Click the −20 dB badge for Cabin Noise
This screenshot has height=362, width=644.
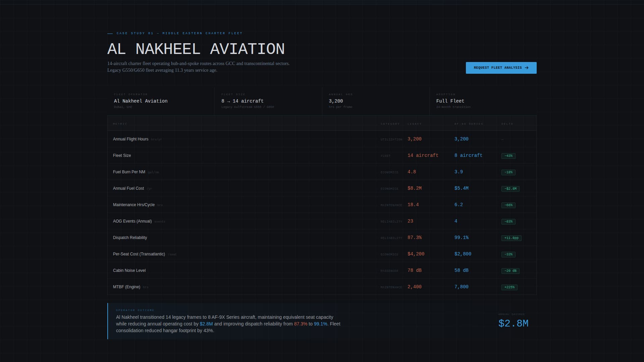pyautogui.click(x=510, y=270)
